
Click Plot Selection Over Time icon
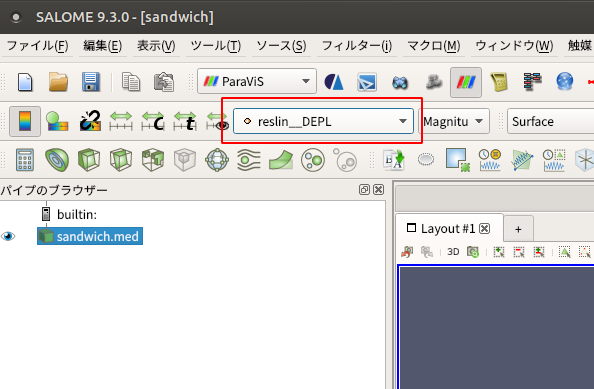pyautogui.click(x=554, y=160)
